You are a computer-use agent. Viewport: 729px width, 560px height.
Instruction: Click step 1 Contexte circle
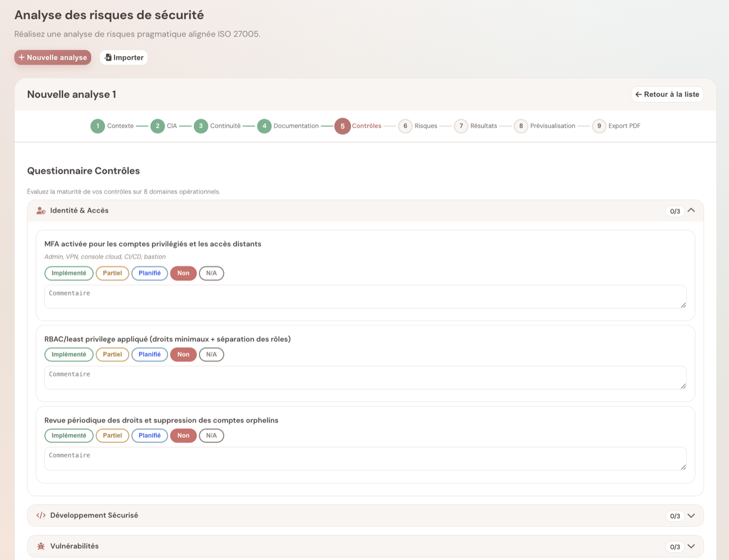click(97, 126)
